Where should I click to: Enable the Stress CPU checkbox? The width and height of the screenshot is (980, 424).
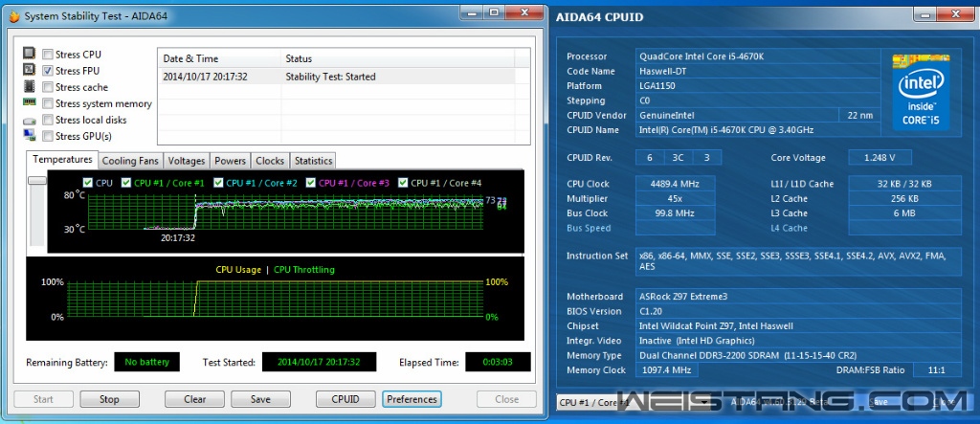[x=47, y=55]
